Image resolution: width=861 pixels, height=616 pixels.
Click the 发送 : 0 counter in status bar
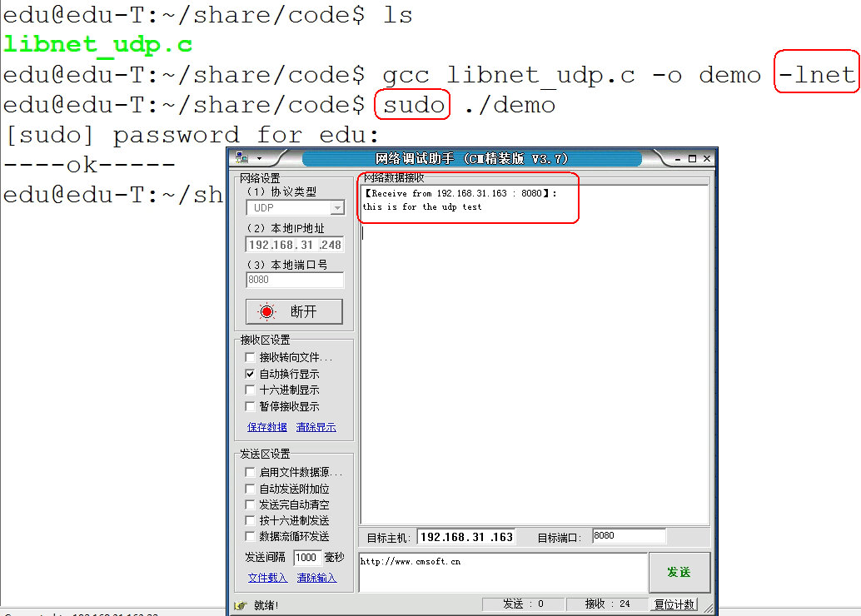pos(523,604)
